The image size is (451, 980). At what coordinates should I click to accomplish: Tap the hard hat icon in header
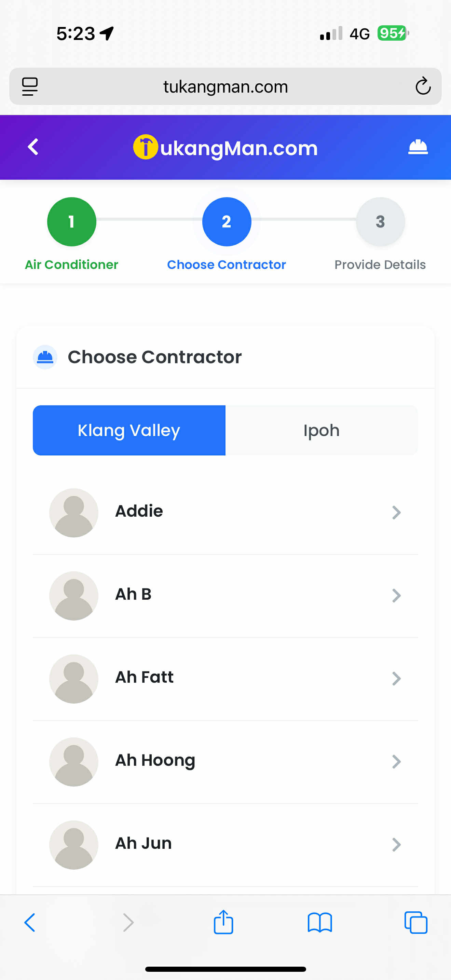[x=418, y=147]
